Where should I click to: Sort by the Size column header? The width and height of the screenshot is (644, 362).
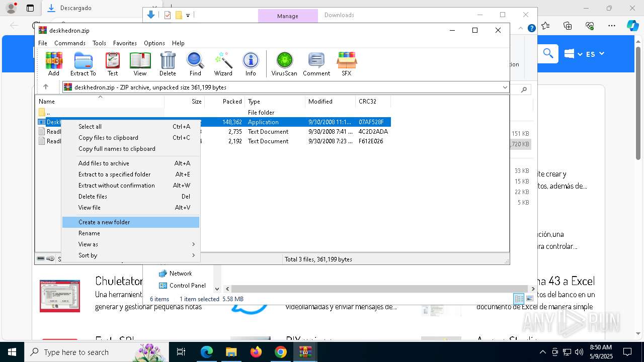pos(185,102)
